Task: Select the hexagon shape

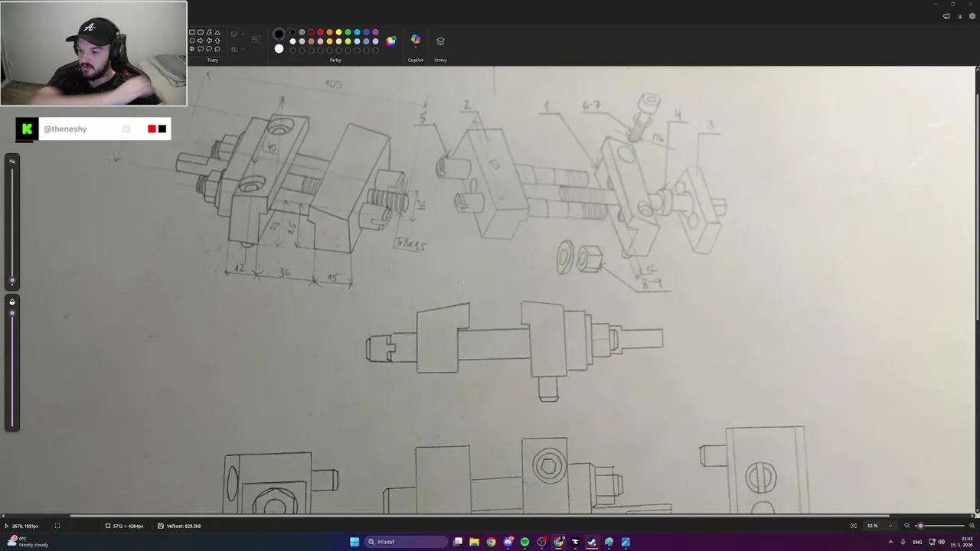Action: point(192,41)
